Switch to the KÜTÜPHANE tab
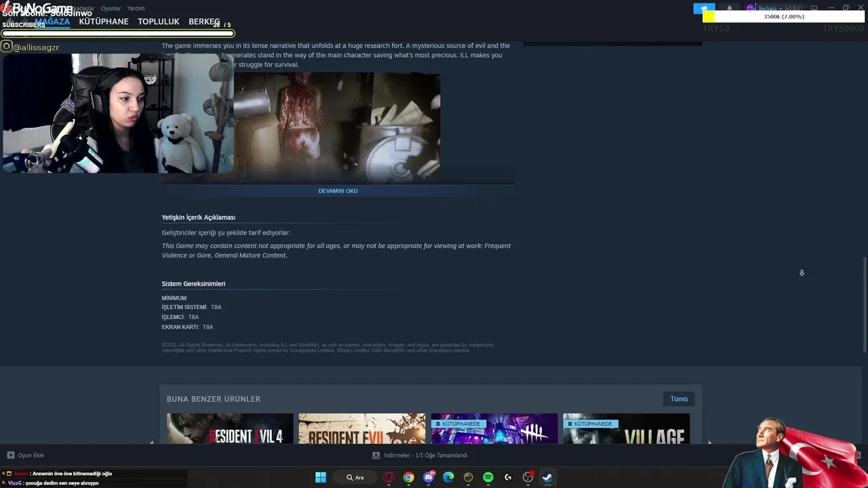Image resolution: width=868 pixels, height=488 pixels. pos(104,22)
